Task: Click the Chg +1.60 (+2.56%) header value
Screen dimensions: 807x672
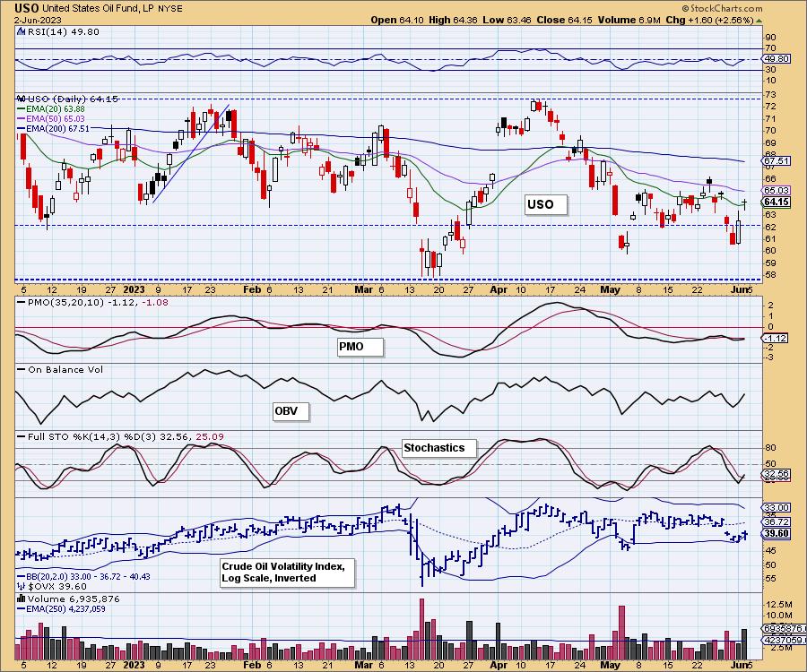Action: pyautogui.click(x=710, y=20)
